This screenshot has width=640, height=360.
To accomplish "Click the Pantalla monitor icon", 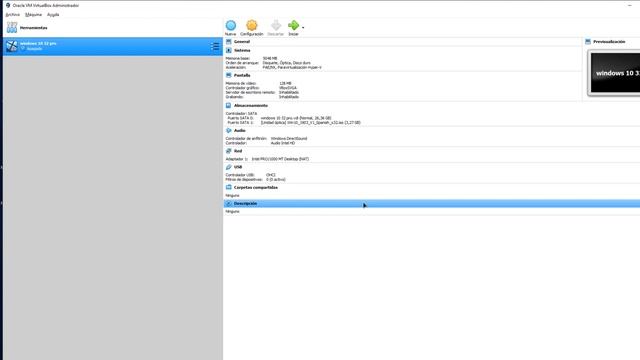I will point(229,75).
